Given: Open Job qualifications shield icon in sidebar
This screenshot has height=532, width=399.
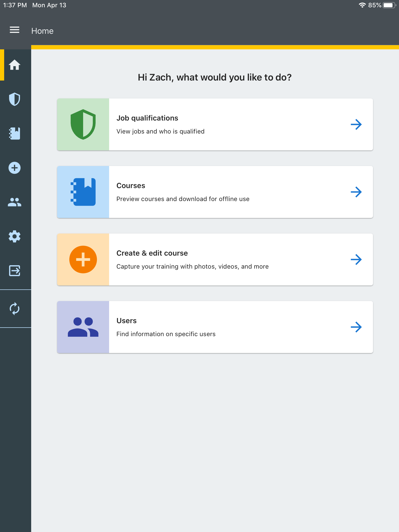Looking at the screenshot, I should point(15,99).
